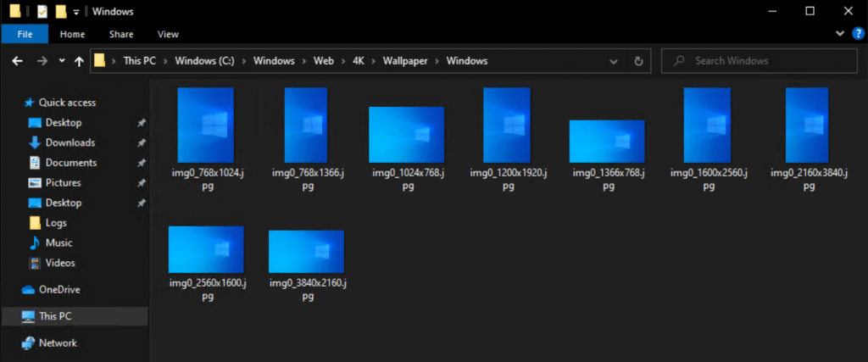Viewport: 868px width, 362px height.
Task: Click the folder icon in the title bar
Action: click(x=15, y=11)
